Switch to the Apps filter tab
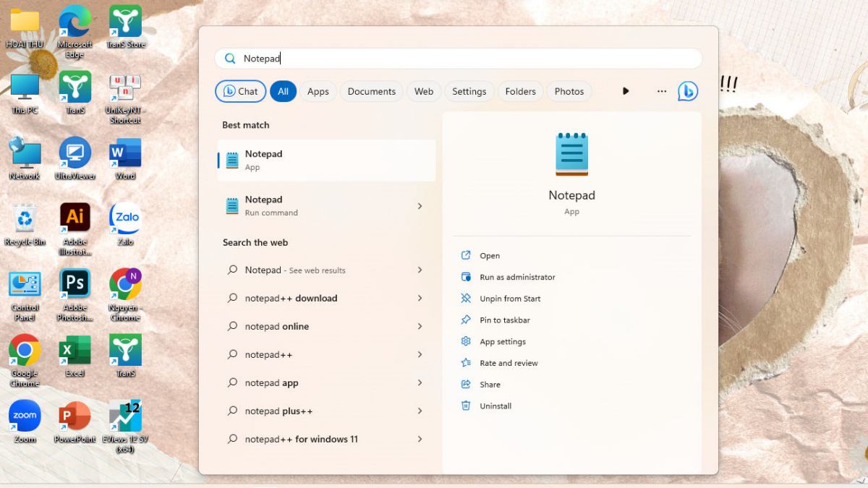The image size is (868, 488). coord(318,91)
